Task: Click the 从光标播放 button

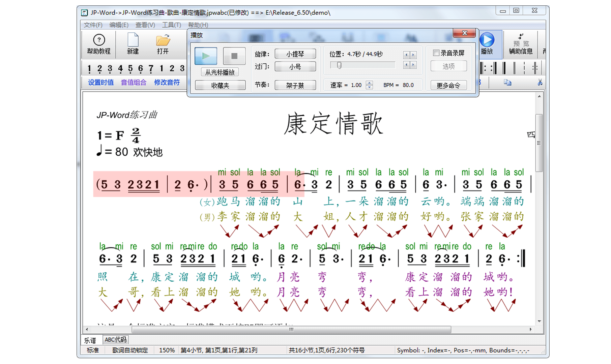Action: [220, 72]
